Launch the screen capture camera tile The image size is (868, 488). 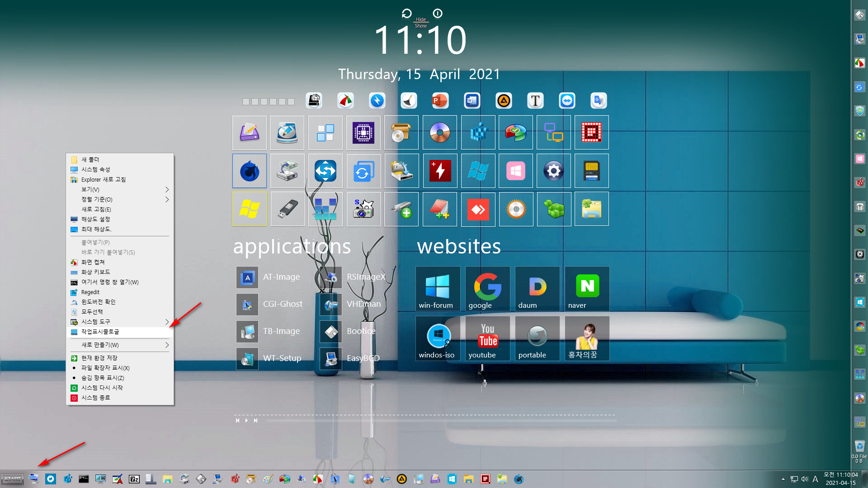click(x=363, y=209)
